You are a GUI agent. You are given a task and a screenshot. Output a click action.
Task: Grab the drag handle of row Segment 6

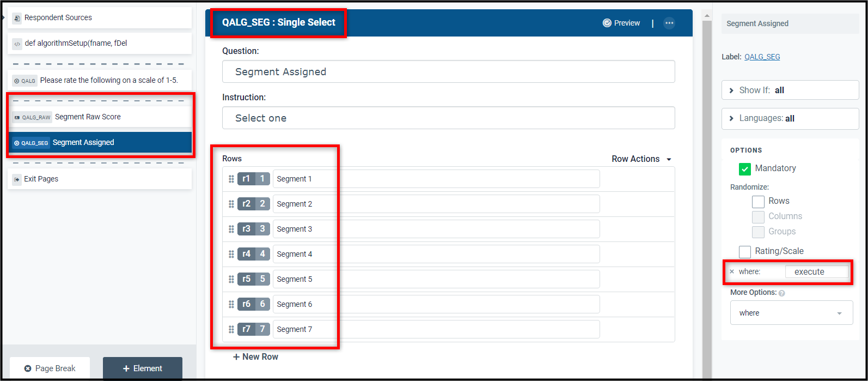pyautogui.click(x=231, y=304)
